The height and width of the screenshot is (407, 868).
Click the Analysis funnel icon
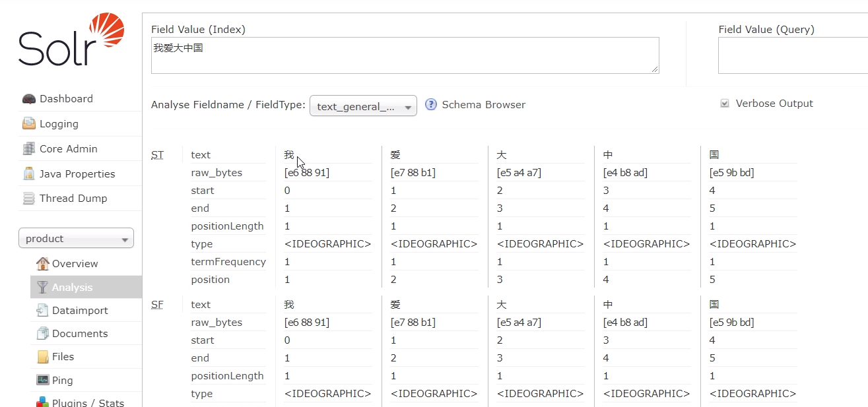coord(43,288)
